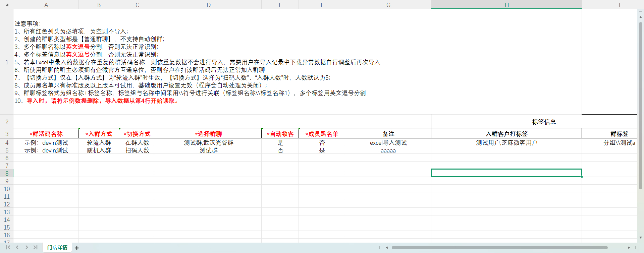Image resolution: width=644 pixels, height=253 pixels.
Task: Click the cell containing excel导入测试
Action: pos(388,143)
